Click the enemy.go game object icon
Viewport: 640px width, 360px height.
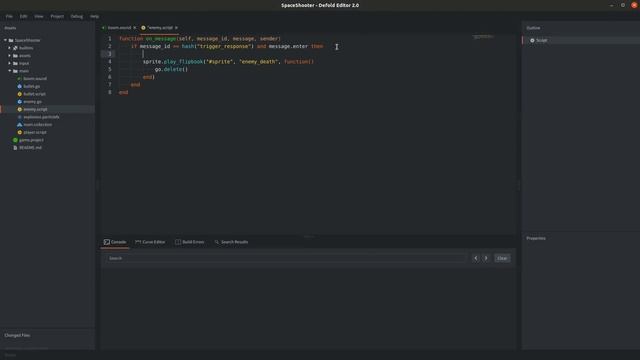19,102
